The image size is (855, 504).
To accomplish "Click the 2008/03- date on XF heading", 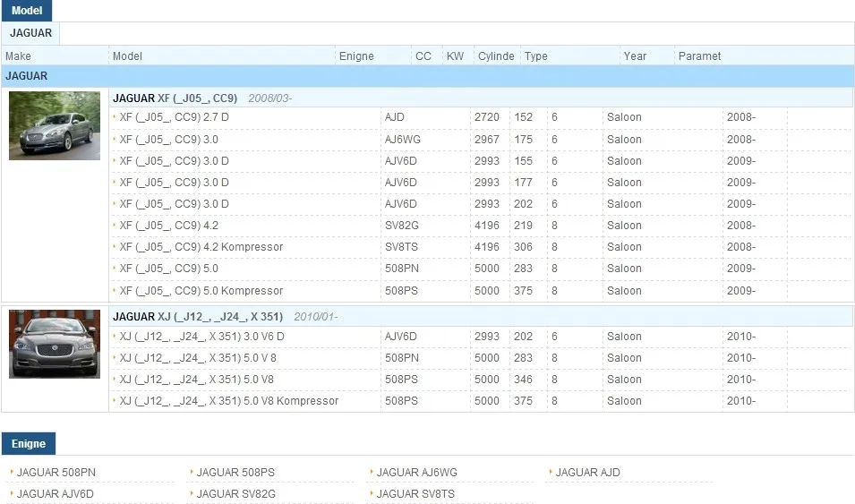I will tap(269, 98).
